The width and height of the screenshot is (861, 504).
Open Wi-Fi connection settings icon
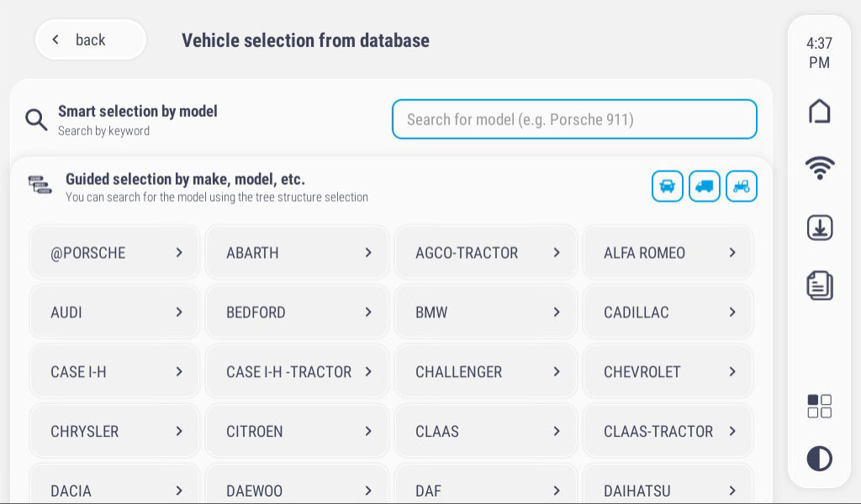[x=819, y=168]
